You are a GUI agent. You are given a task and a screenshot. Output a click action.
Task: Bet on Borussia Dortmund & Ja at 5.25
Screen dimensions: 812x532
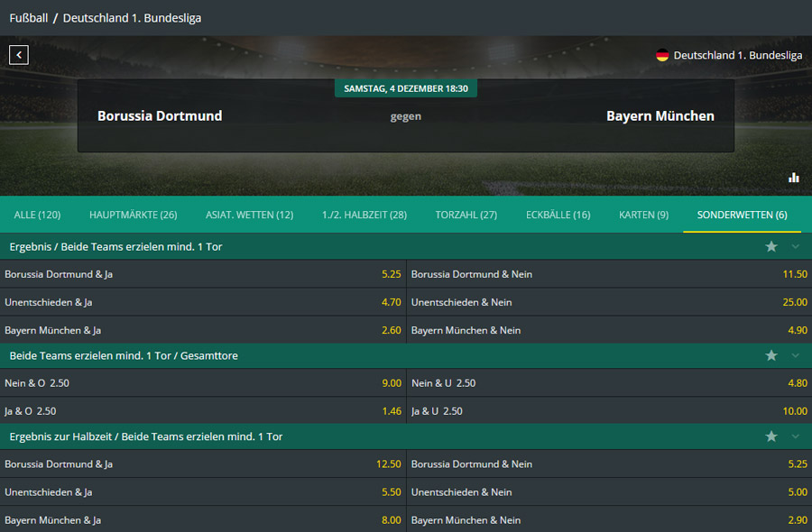tap(203, 274)
